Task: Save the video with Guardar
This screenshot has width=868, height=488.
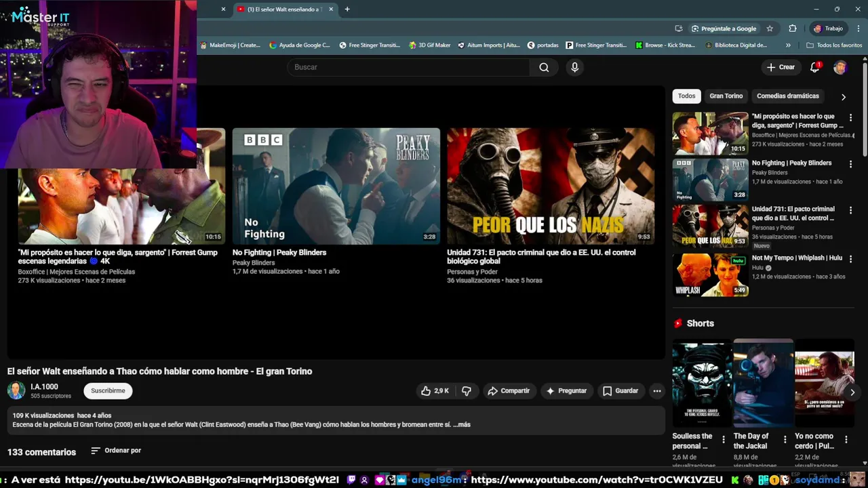Action: [x=620, y=391]
